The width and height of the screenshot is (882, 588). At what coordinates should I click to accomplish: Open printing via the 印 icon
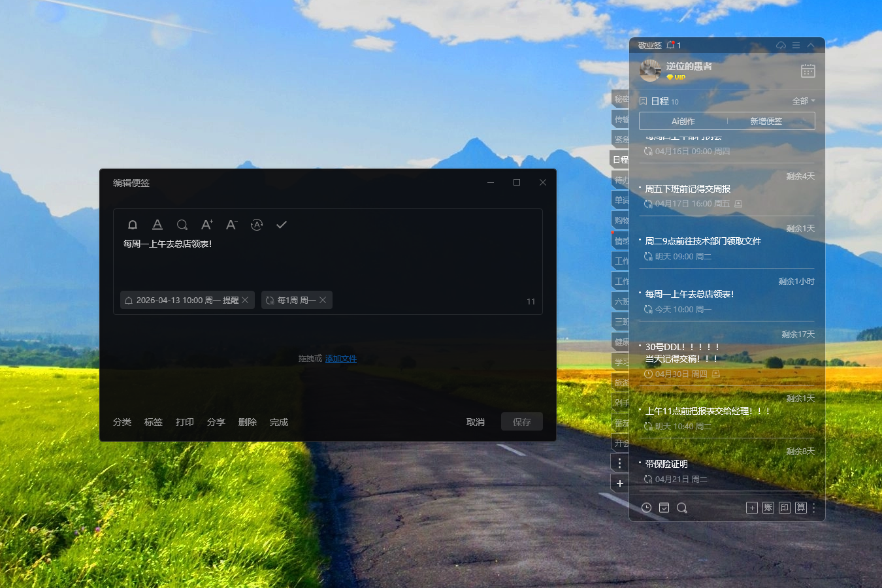pyautogui.click(x=784, y=507)
